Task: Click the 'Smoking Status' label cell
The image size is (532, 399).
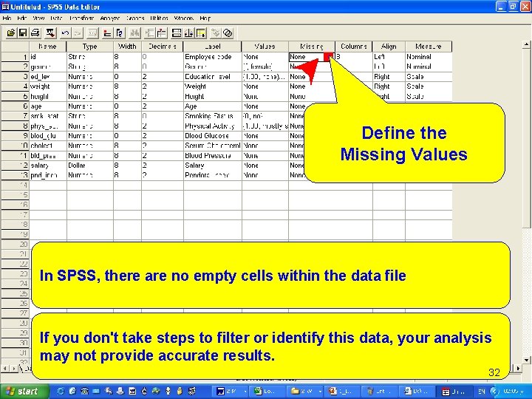Action: pos(212,116)
